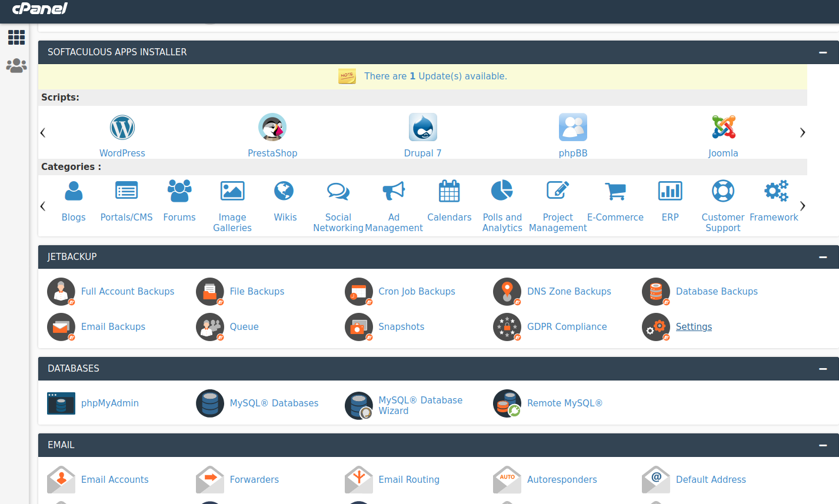Open the Wikis globe icon

pos(284,191)
